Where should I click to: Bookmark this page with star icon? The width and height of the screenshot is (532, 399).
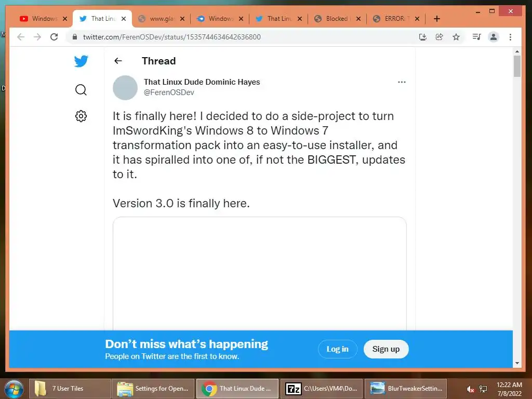(x=456, y=37)
